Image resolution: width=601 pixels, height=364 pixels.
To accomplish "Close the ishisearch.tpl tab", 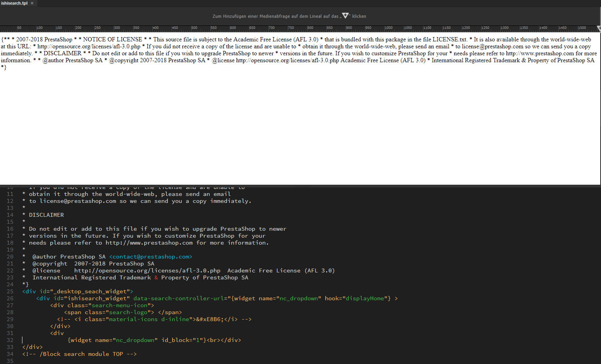I will (32, 3).
